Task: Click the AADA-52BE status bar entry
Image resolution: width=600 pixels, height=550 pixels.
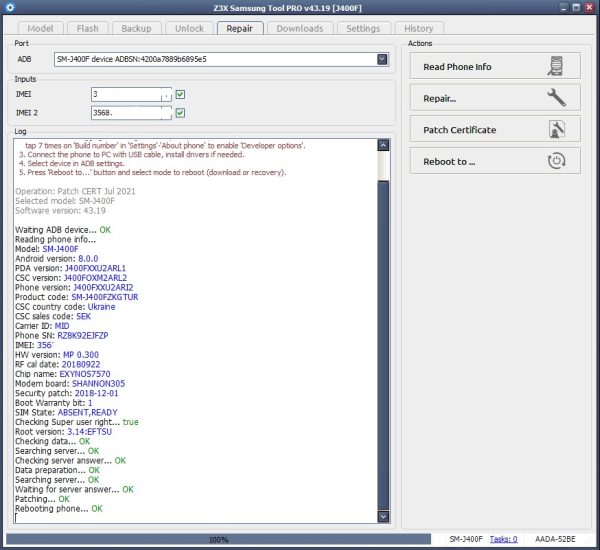Action: (x=555, y=539)
